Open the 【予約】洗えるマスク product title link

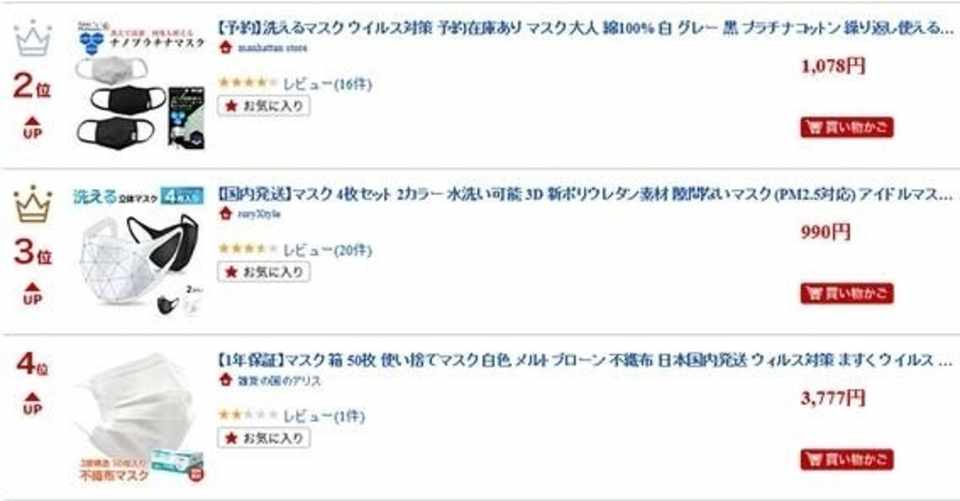pyautogui.click(x=584, y=27)
